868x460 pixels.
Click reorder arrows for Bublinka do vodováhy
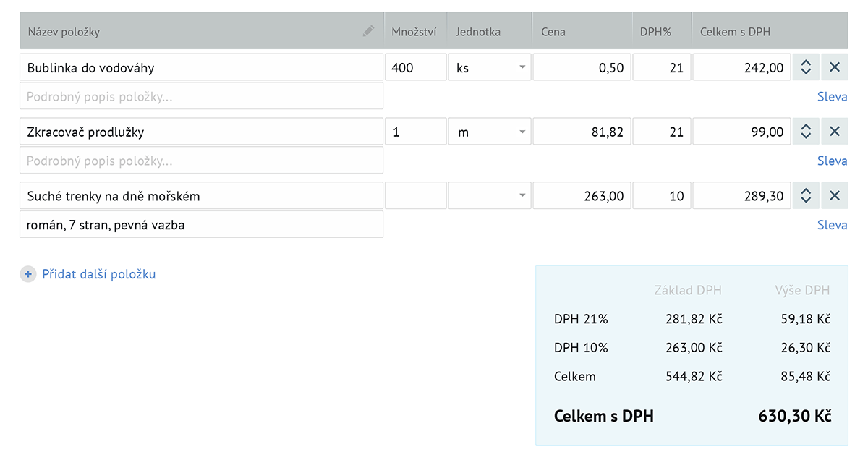[806, 67]
